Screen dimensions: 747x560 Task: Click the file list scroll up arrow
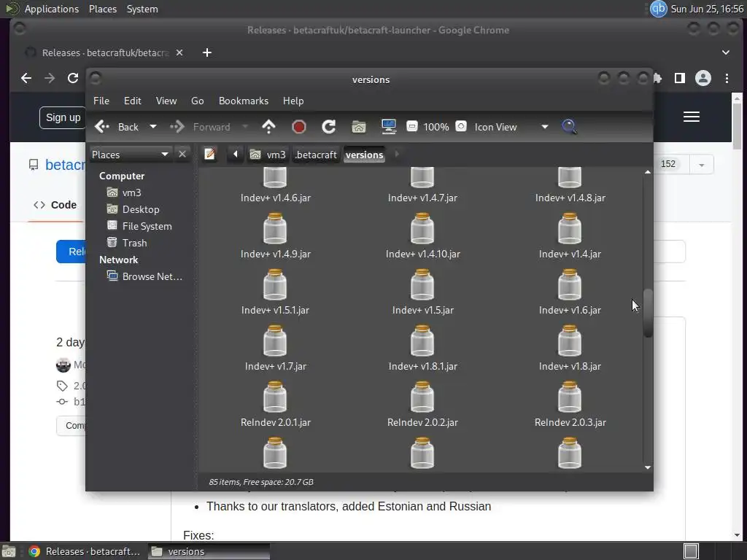pos(648,172)
